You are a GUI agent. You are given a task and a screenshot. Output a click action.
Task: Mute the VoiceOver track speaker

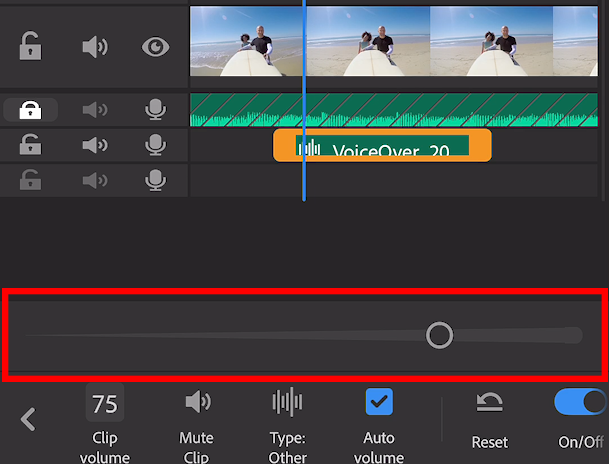point(95,145)
